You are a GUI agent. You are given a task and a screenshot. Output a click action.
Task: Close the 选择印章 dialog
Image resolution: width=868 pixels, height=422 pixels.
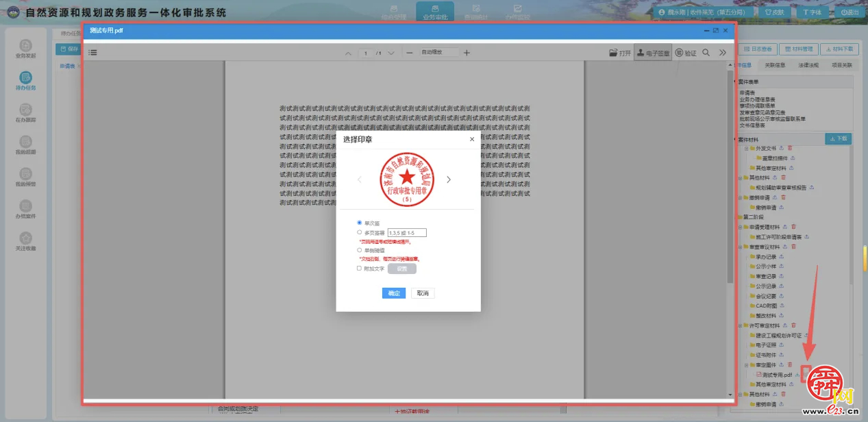(x=471, y=139)
